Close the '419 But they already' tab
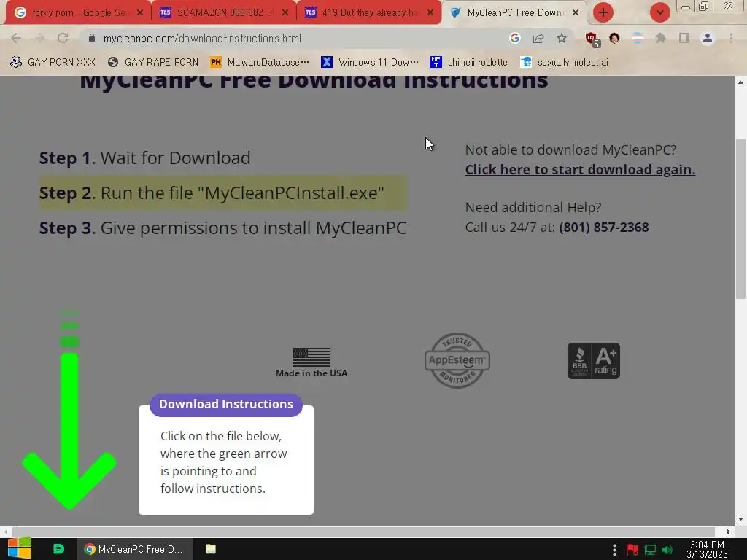Viewport: 747px width, 560px height. tap(430, 13)
